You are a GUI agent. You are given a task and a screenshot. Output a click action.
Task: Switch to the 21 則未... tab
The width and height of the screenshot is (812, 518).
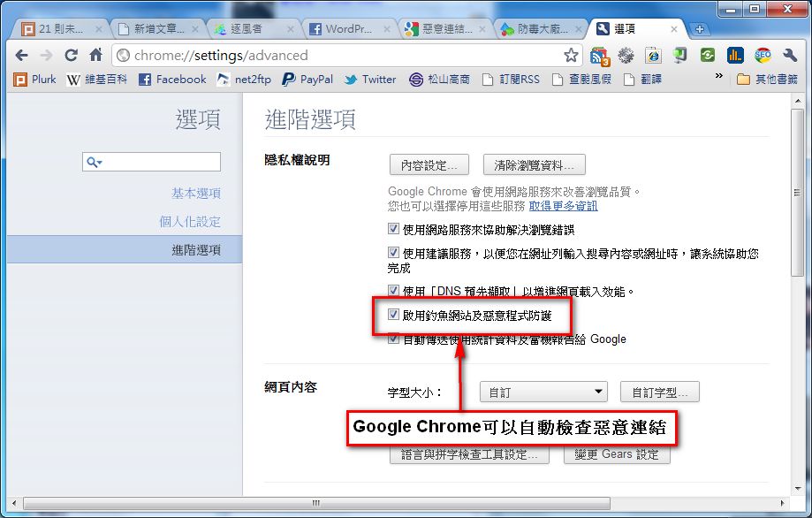click(x=61, y=29)
